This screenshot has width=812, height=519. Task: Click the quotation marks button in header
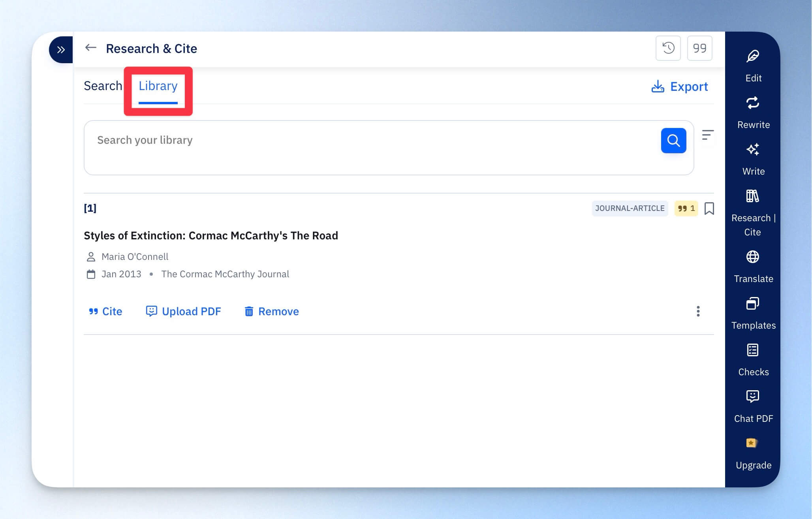[x=699, y=48]
